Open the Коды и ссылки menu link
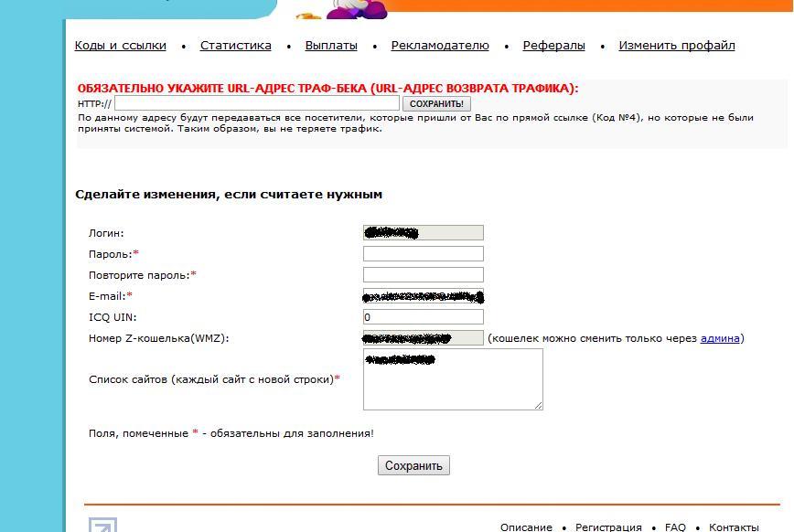Image resolution: width=794 pixels, height=532 pixels. [121, 46]
